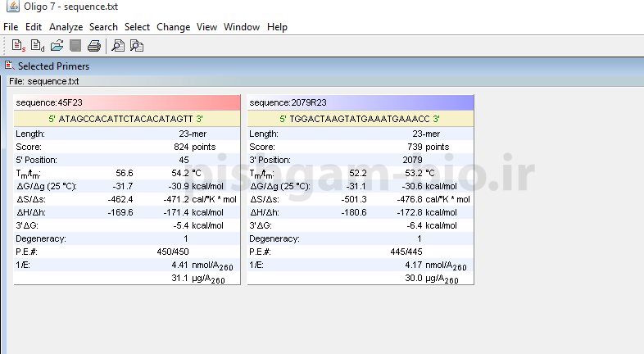Click the Selected Primers window icon
The image size is (644, 354).
pos(9,66)
